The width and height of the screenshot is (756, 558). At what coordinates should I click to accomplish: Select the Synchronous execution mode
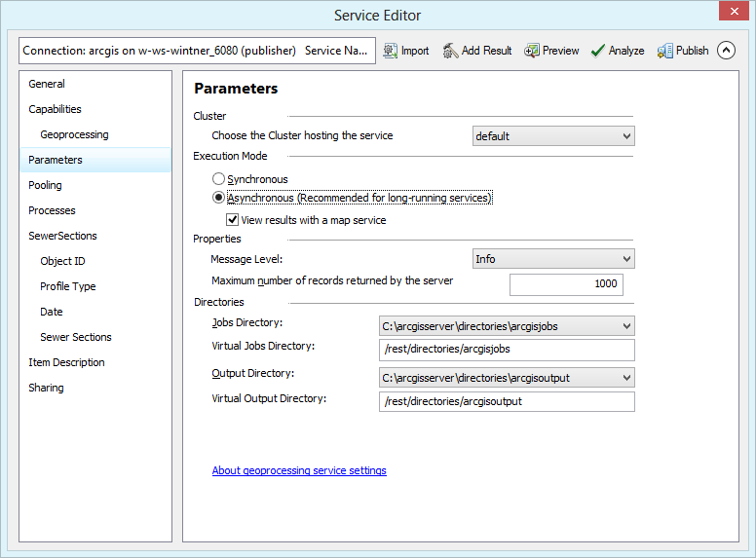click(x=218, y=179)
